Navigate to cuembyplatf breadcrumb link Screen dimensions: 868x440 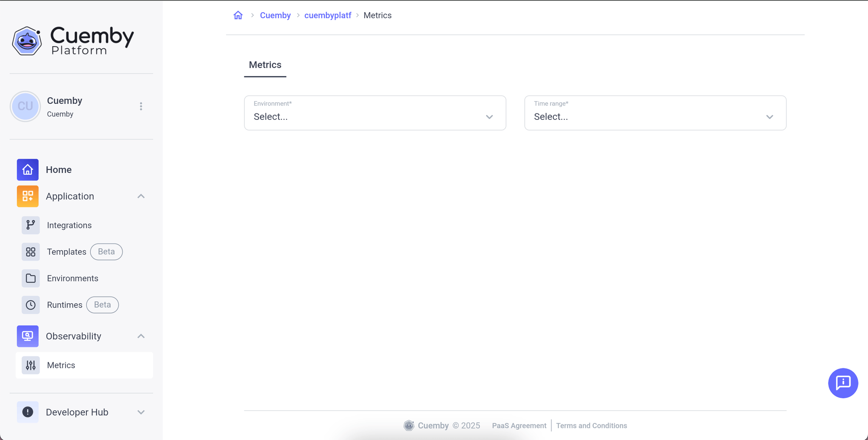click(x=328, y=16)
